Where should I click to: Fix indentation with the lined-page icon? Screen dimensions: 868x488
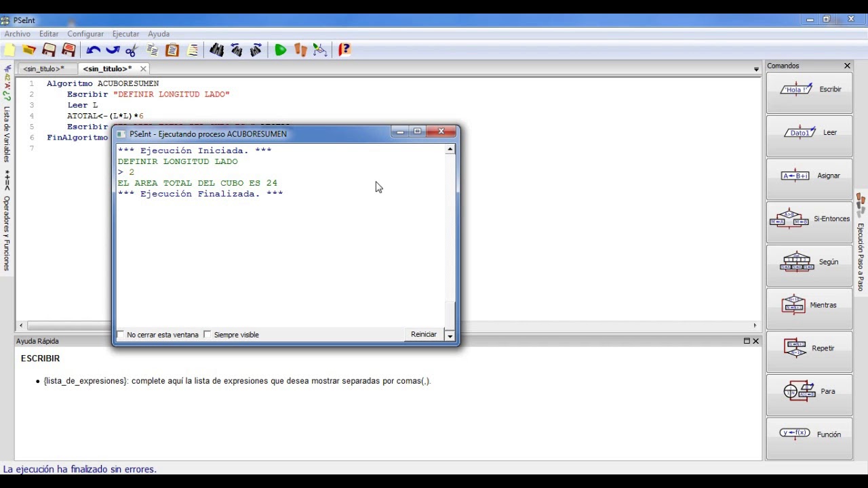(193, 50)
